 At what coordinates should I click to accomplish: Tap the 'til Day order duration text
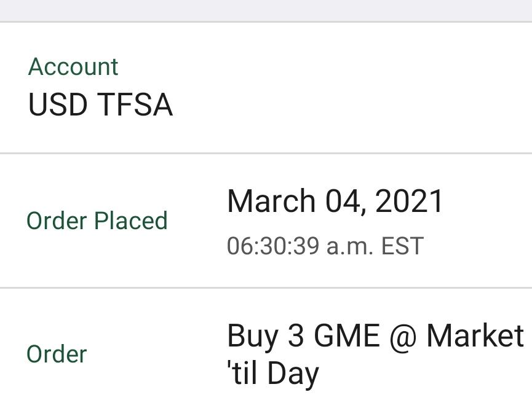(273, 374)
